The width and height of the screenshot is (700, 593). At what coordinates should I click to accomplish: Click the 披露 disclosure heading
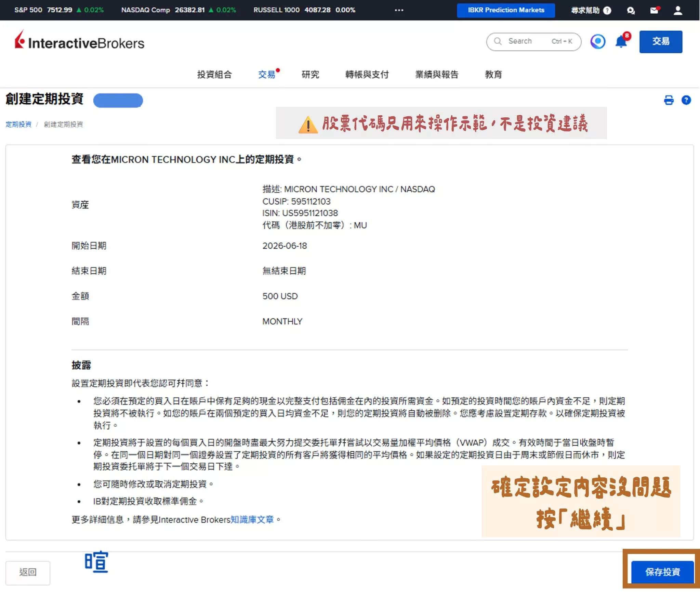coord(81,365)
